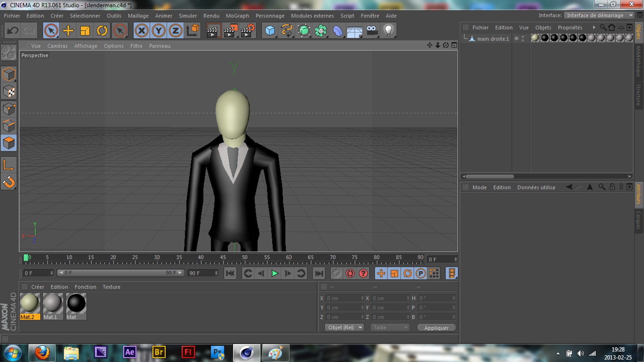Select the Mat.2 material swatch
644x362 pixels.
30,306
